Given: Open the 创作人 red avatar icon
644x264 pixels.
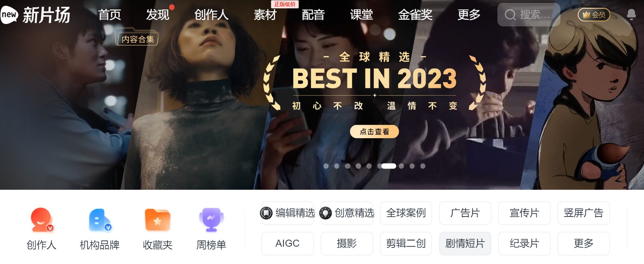Looking at the screenshot, I should (42, 219).
